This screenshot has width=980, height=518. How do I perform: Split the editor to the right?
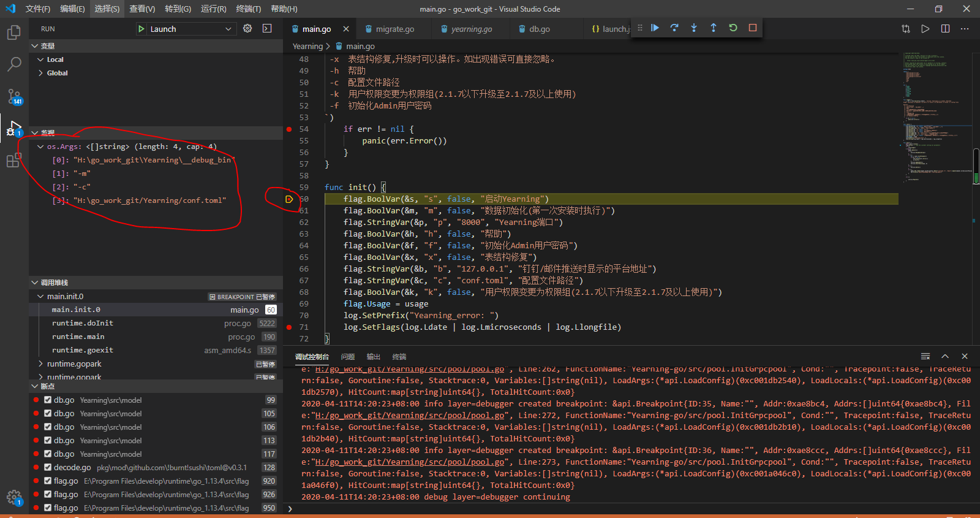pyautogui.click(x=945, y=29)
